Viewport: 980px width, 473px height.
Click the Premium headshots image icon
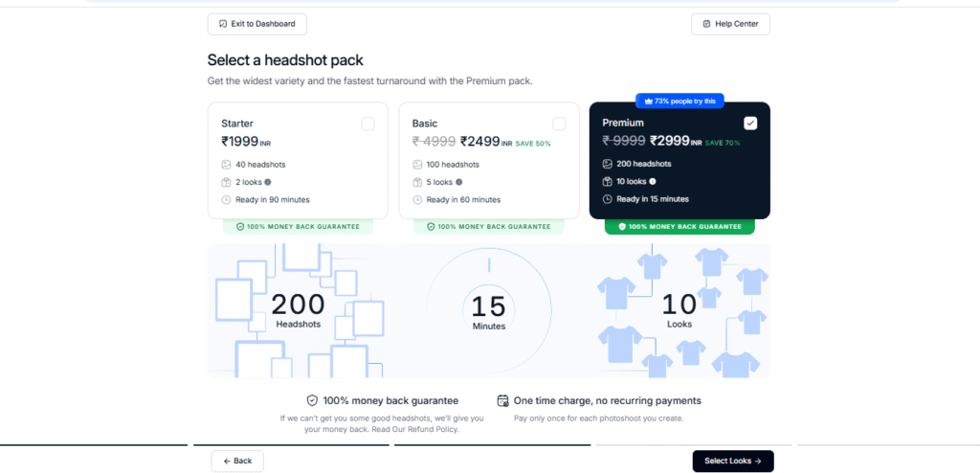click(x=607, y=164)
